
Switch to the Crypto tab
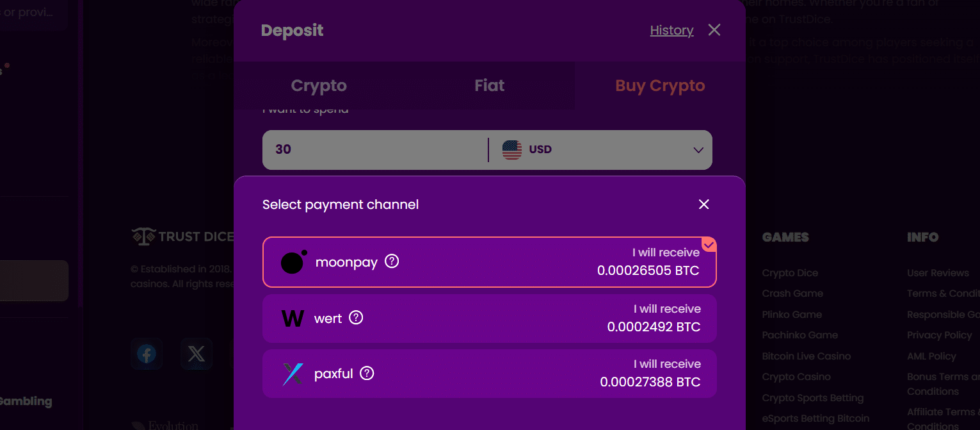click(x=318, y=85)
